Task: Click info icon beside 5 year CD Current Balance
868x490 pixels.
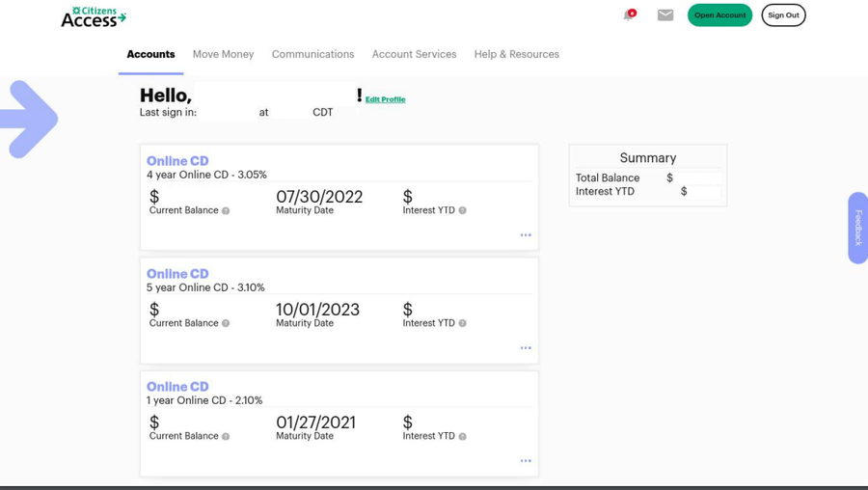Action: 226,324
